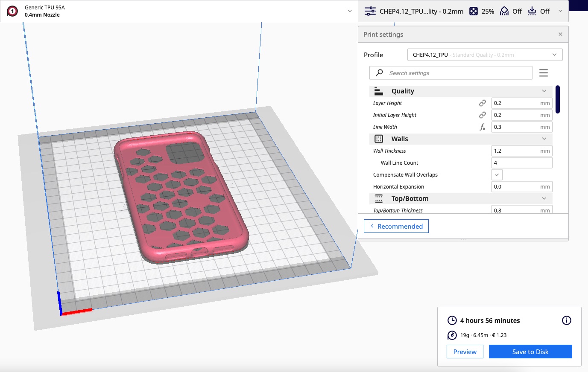
Task: Click the print time info icon
Action: (x=567, y=320)
